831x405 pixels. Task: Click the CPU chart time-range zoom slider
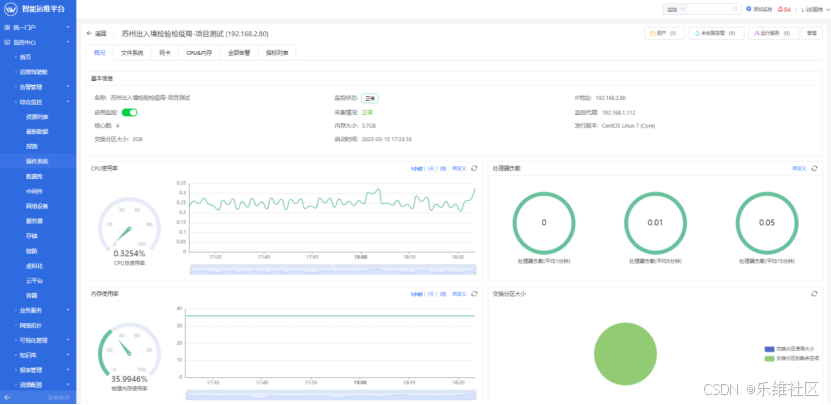point(333,270)
